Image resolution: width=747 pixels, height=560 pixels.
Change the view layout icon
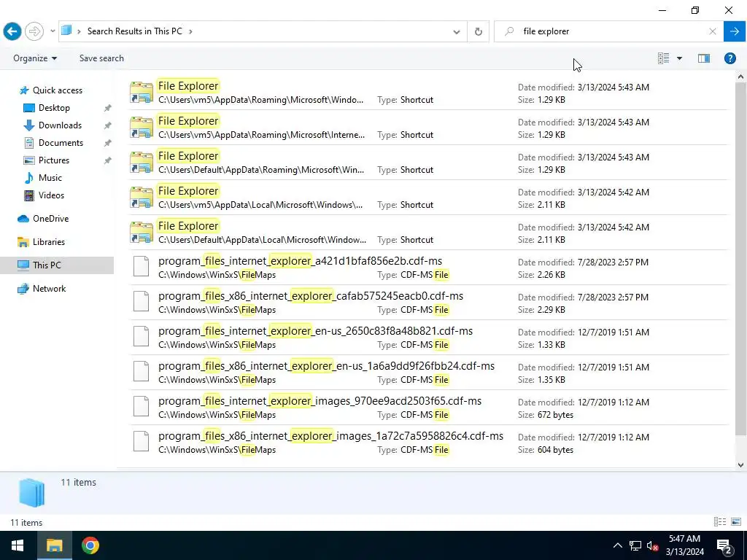tap(664, 58)
